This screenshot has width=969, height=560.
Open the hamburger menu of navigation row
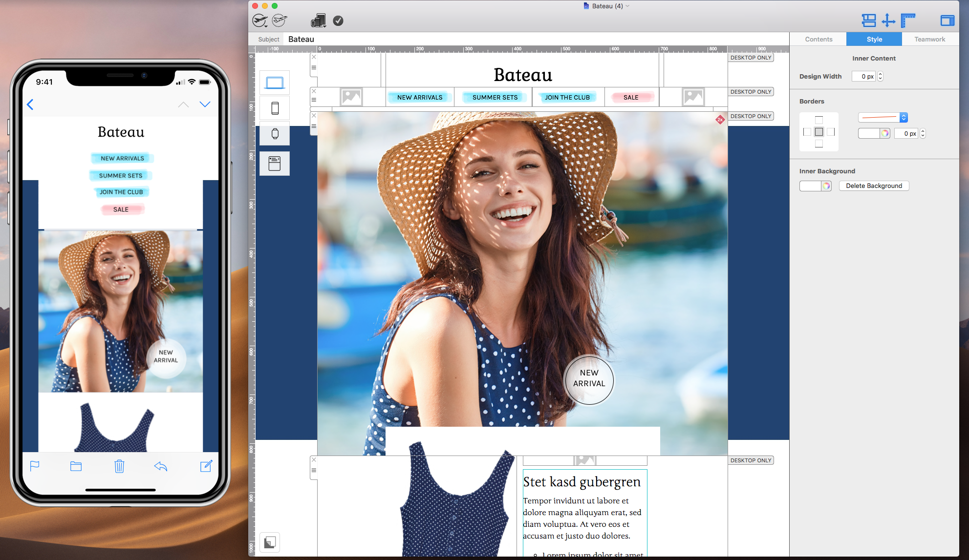coord(314,100)
